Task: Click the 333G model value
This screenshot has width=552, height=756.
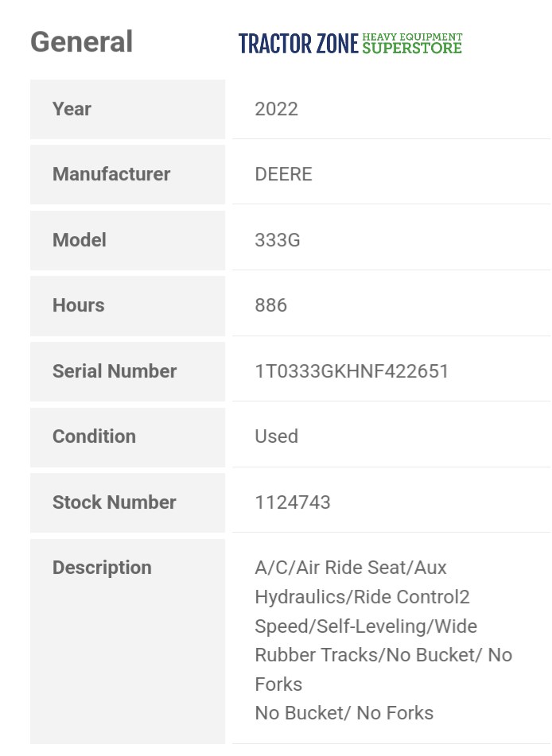Action: [278, 240]
